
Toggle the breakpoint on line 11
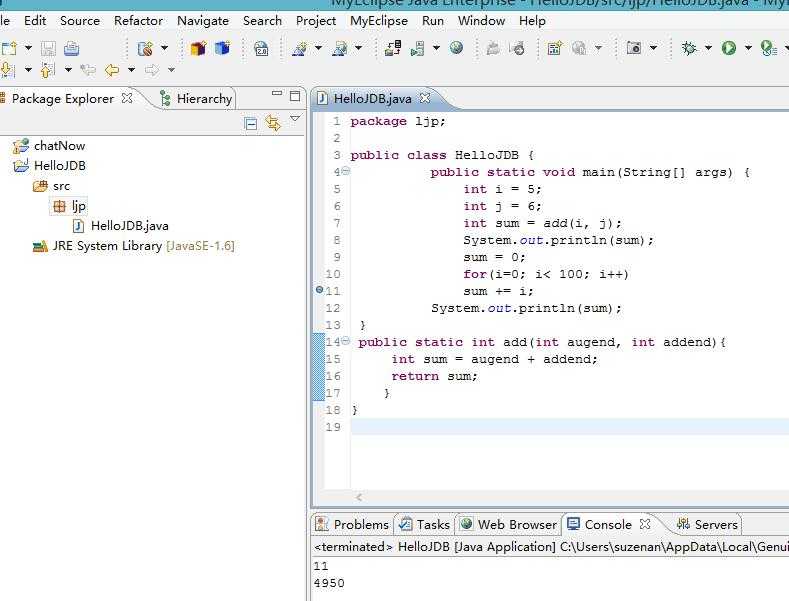click(319, 290)
